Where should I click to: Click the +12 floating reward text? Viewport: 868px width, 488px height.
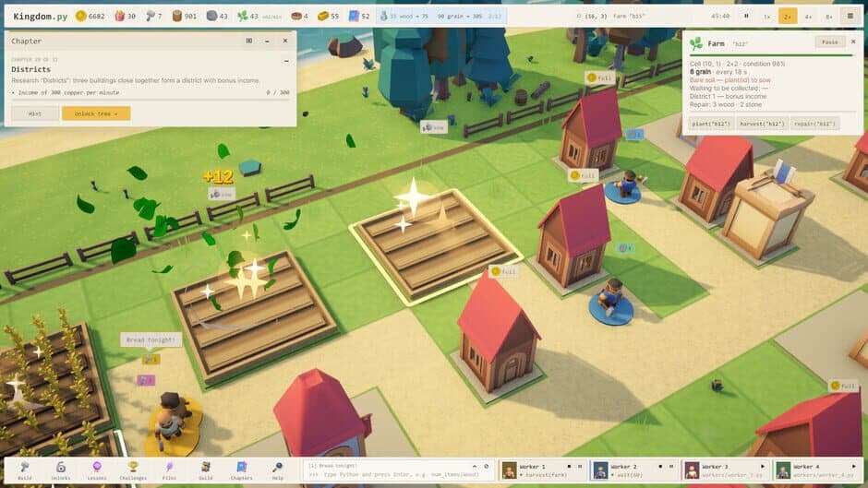click(x=218, y=176)
